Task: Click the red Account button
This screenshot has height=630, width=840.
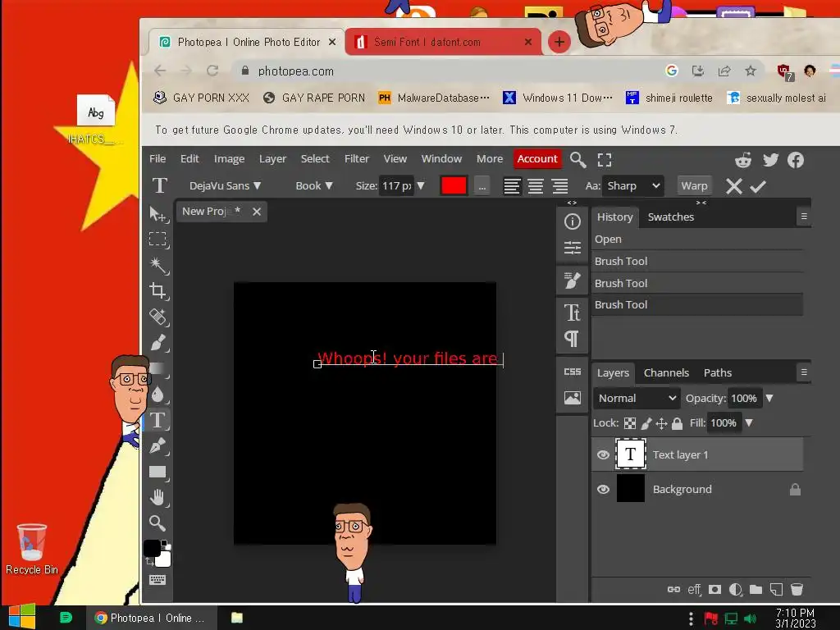Action: pyautogui.click(x=537, y=158)
